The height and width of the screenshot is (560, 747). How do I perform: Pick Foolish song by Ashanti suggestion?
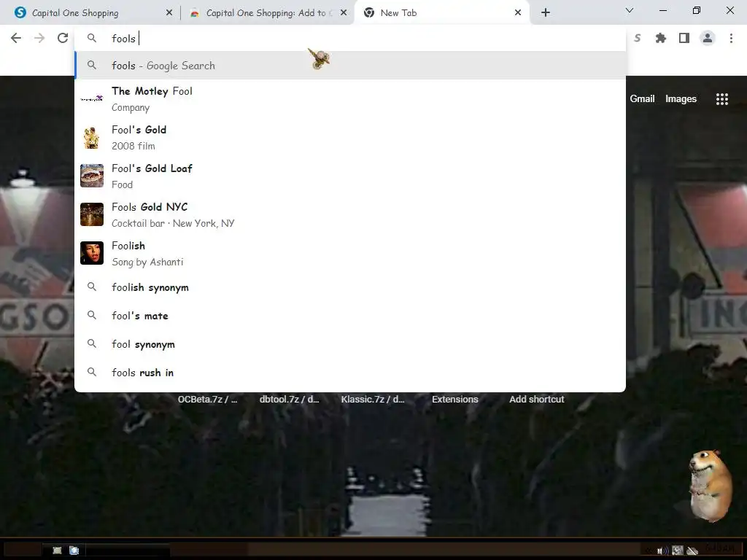[350, 253]
